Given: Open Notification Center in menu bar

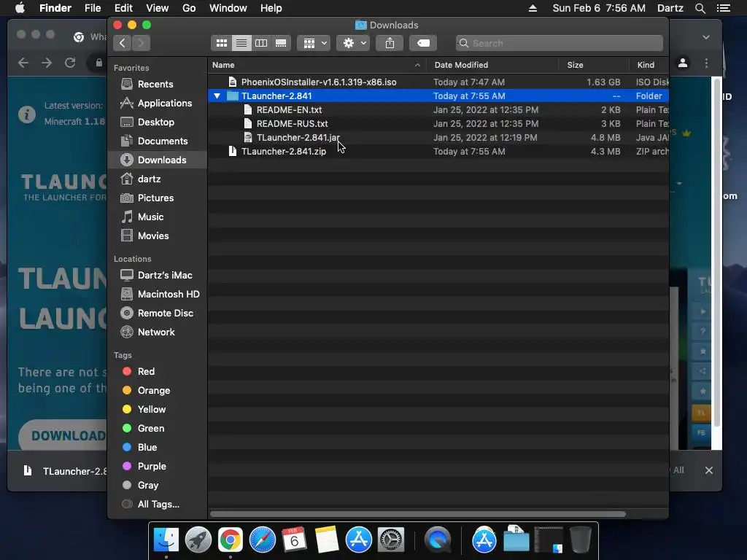Looking at the screenshot, I should (x=723, y=8).
